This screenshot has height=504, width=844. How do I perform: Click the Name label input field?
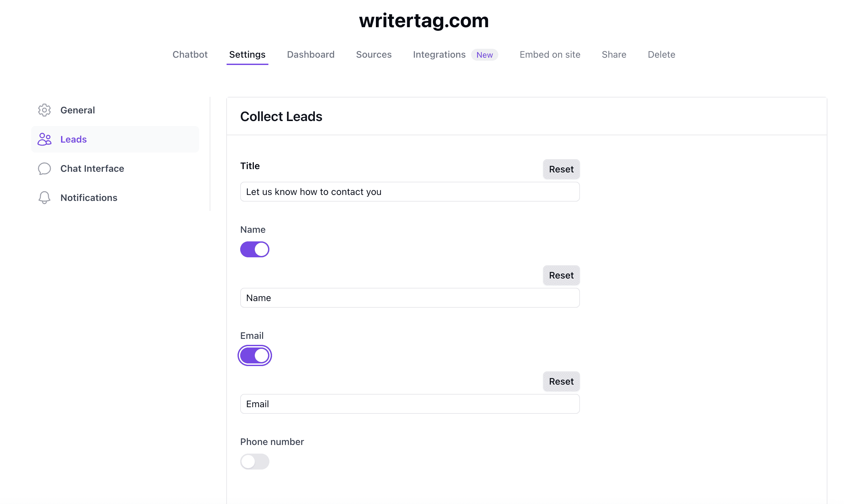410,298
